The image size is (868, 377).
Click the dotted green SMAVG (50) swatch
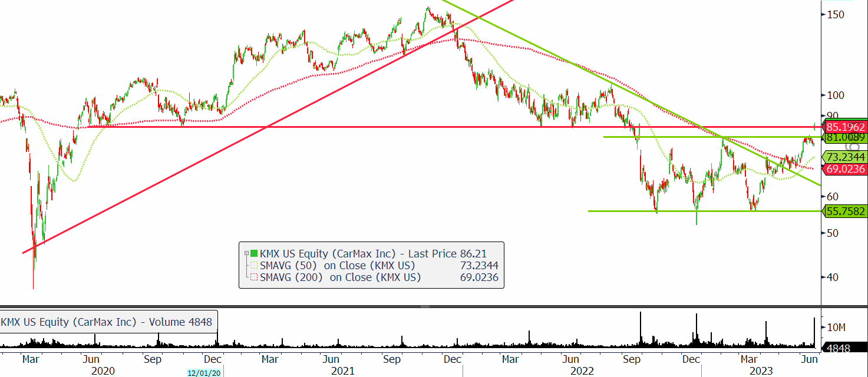pos(255,266)
